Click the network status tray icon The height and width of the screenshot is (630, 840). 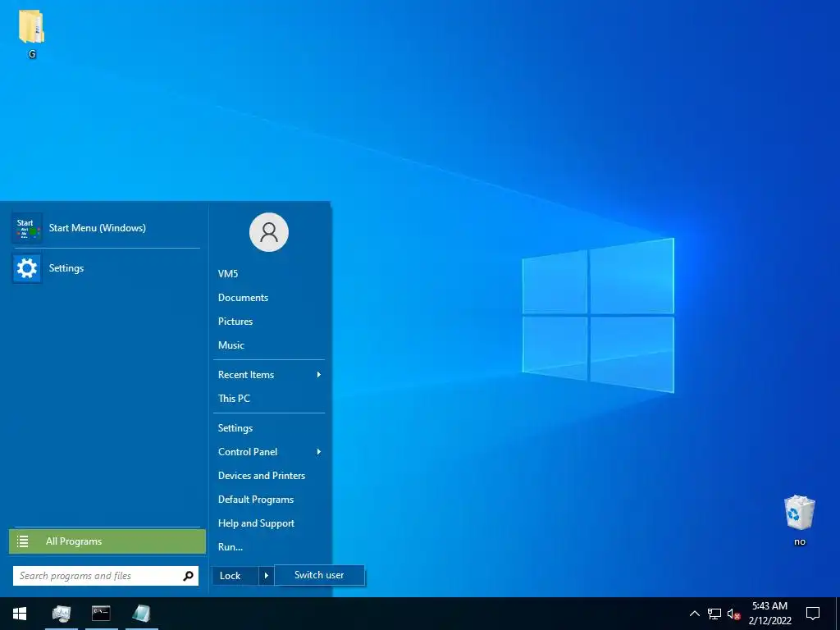[714, 614]
